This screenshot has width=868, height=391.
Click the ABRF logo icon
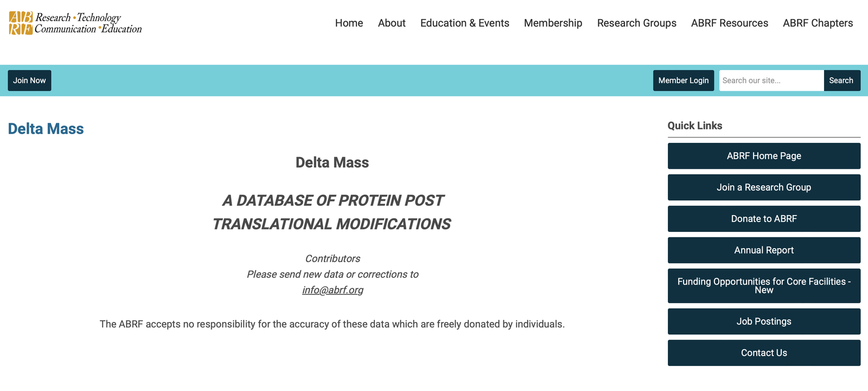[x=21, y=23]
